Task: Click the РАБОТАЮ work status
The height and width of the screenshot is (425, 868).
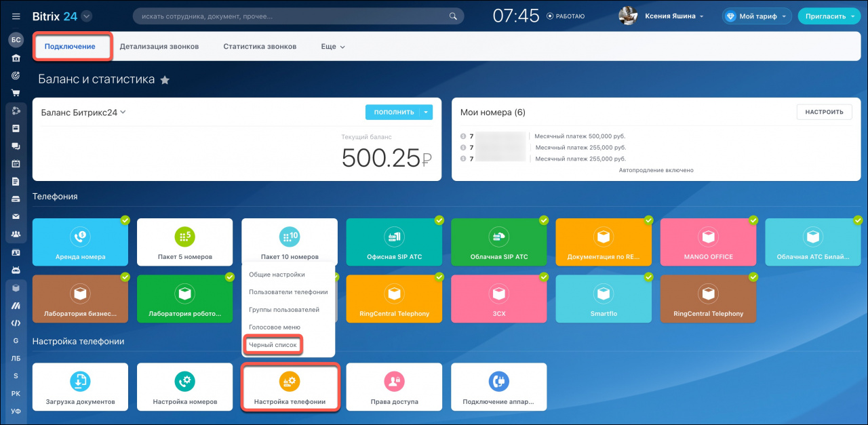Action: pyautogui.click(x=565, y=16)
